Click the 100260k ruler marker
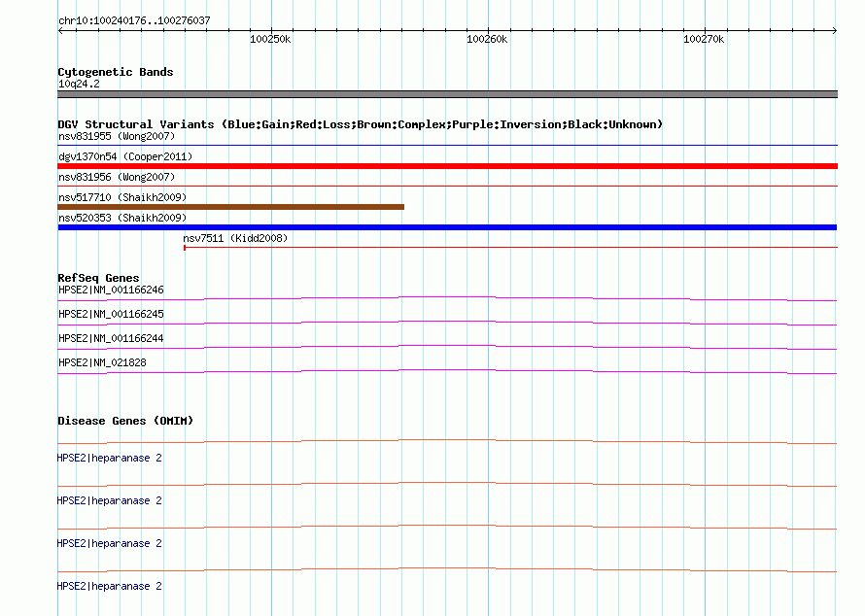The height and width of the screenshot is (616, 865). pos(487,39)
